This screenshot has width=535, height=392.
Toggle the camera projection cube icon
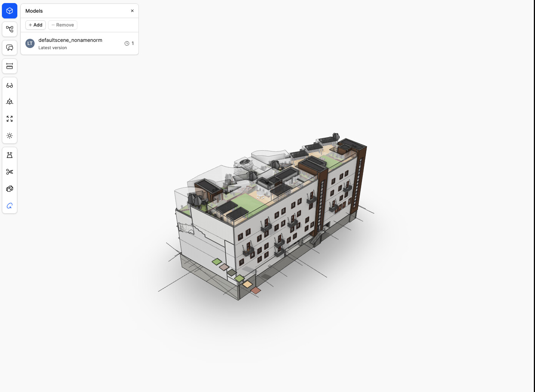pos(10,102)
